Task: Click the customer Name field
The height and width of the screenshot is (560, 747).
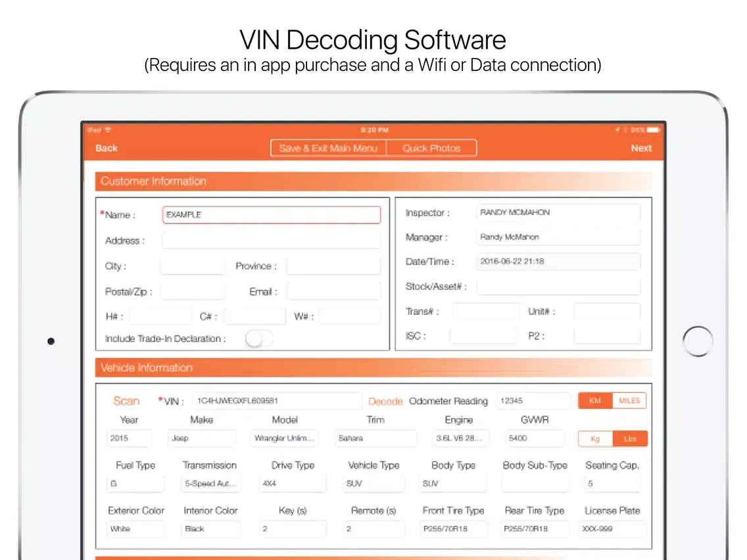Action: click(x=272, y=215)
